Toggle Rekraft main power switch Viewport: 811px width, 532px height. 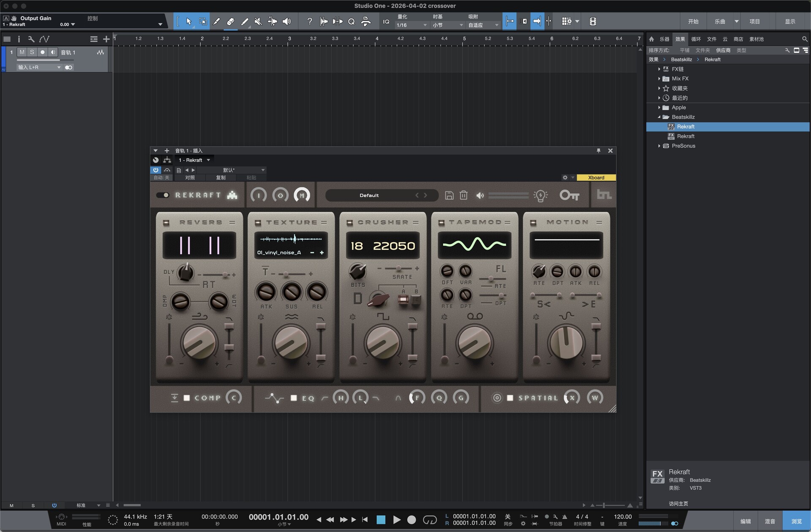click(163, 195)
